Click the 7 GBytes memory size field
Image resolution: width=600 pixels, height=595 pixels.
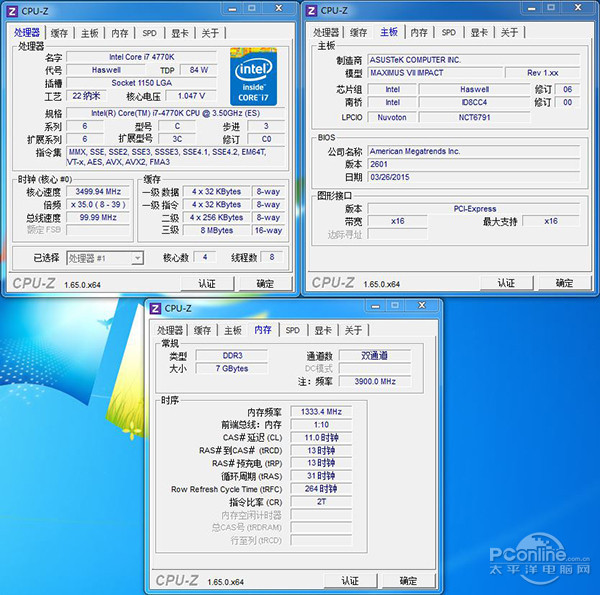coord(232,369)
